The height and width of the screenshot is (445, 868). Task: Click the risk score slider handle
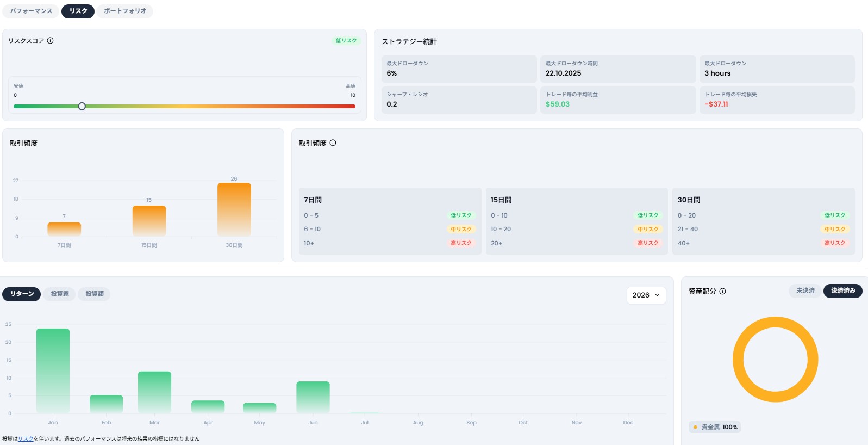click(82, 106)
